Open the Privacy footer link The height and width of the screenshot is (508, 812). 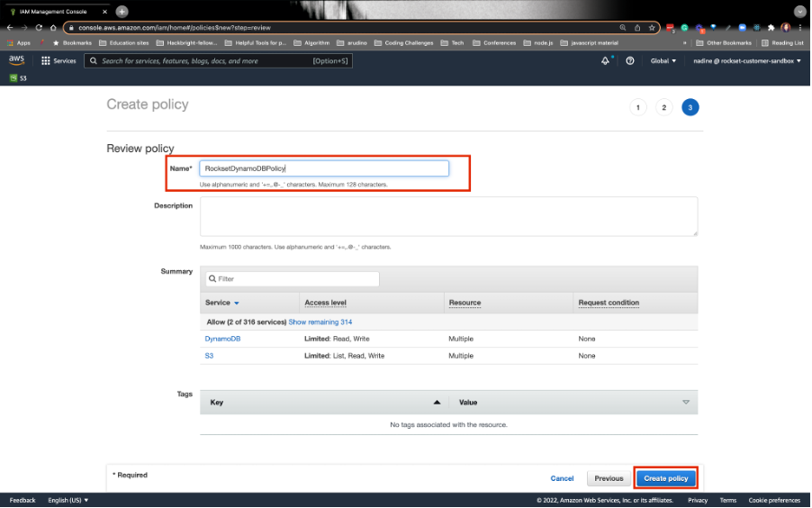point(698,500)
